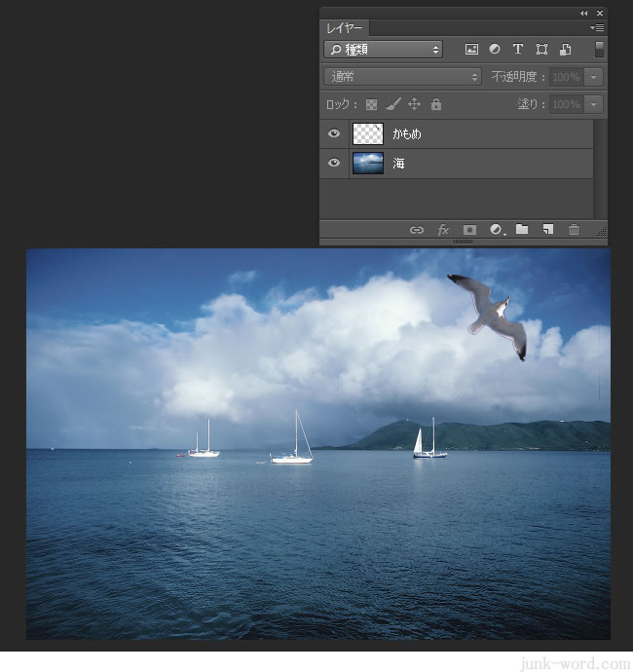The width and height of the screenshot is (633, 672).
Task: Click the 海 layer thumbnail
Action: [x=368, y=163]
